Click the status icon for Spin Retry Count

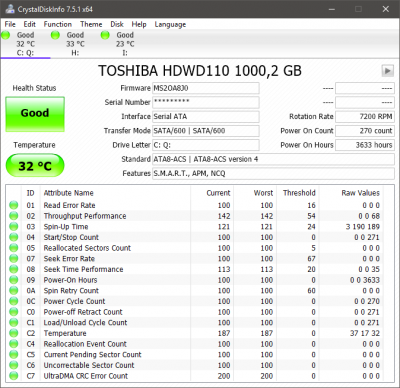pos(14,291)
